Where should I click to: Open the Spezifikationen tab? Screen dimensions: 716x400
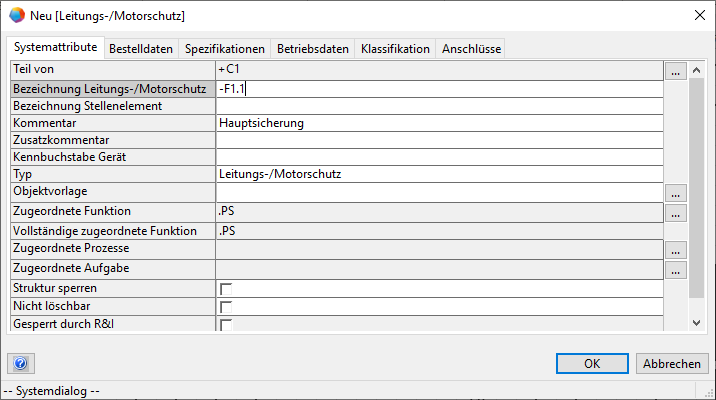225,49
